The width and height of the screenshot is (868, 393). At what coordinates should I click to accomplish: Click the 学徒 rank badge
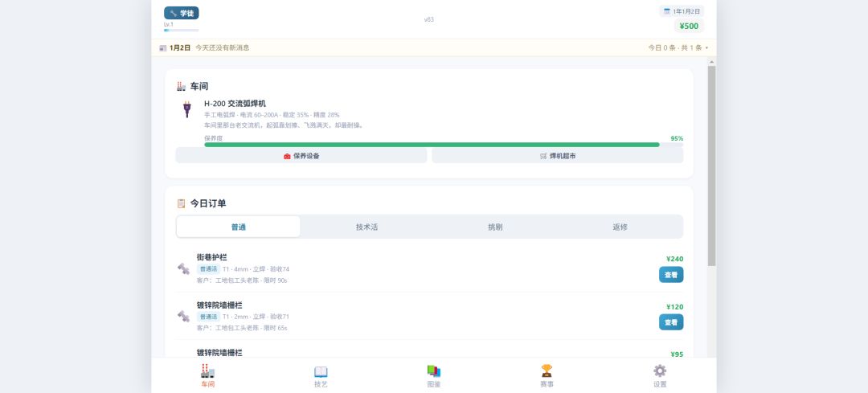point(182,14)
